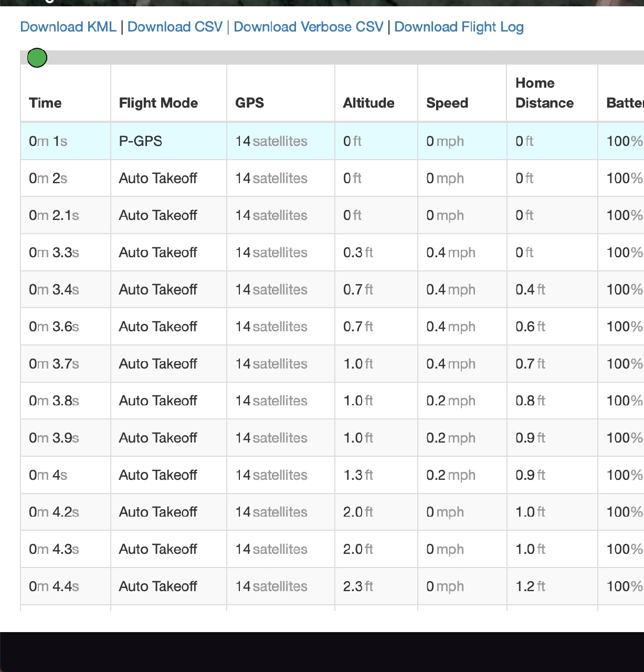Select the 0m 2.1s time cell
This screenshot has width=644, height=672.
coord(66,215)
